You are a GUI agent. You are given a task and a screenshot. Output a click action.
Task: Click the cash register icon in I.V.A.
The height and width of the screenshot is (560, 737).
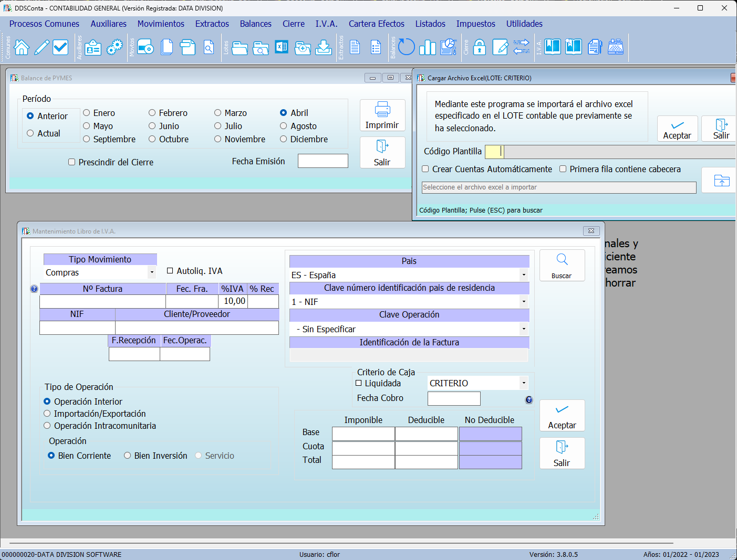click(616, 47)
